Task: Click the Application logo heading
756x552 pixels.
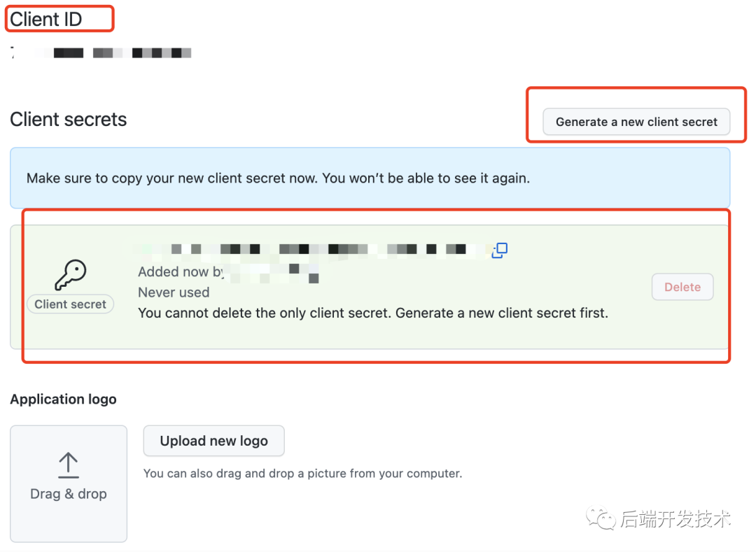Action: 63,399
